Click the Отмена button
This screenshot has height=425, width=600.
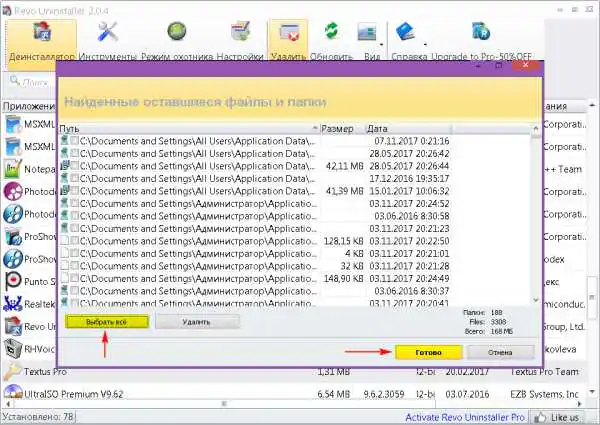(501, 352)
